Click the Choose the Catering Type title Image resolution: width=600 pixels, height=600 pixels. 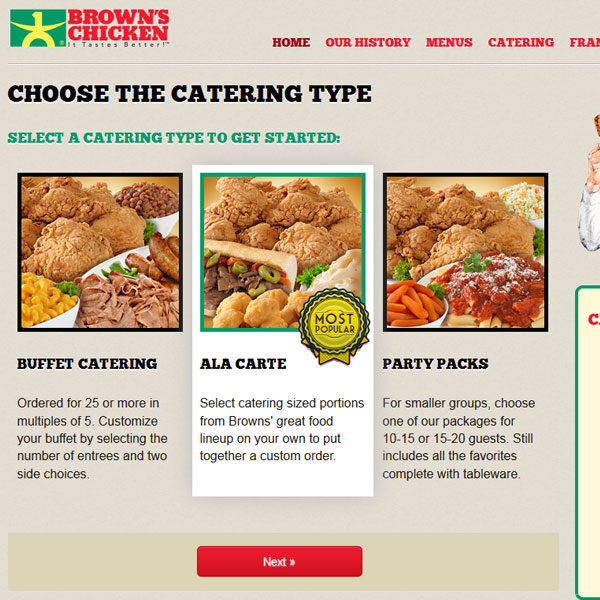pos(189,94)
